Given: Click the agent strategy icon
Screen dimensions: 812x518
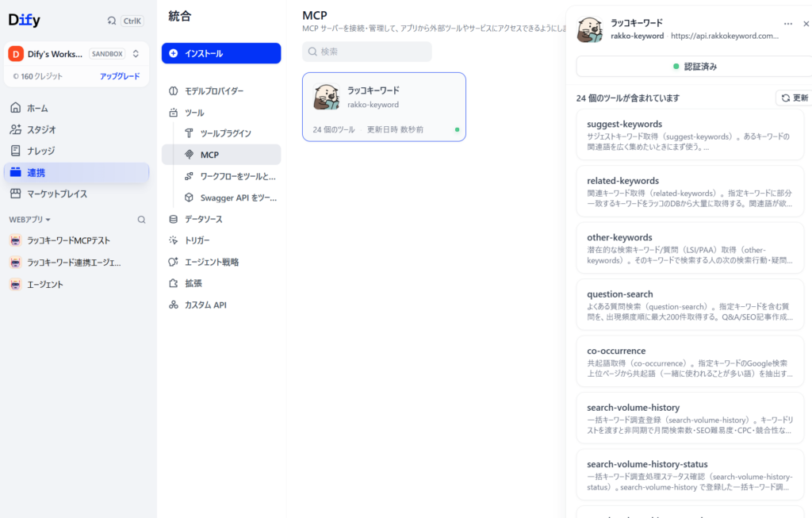Looking at the screenshot, I should (x=174, y=262).
